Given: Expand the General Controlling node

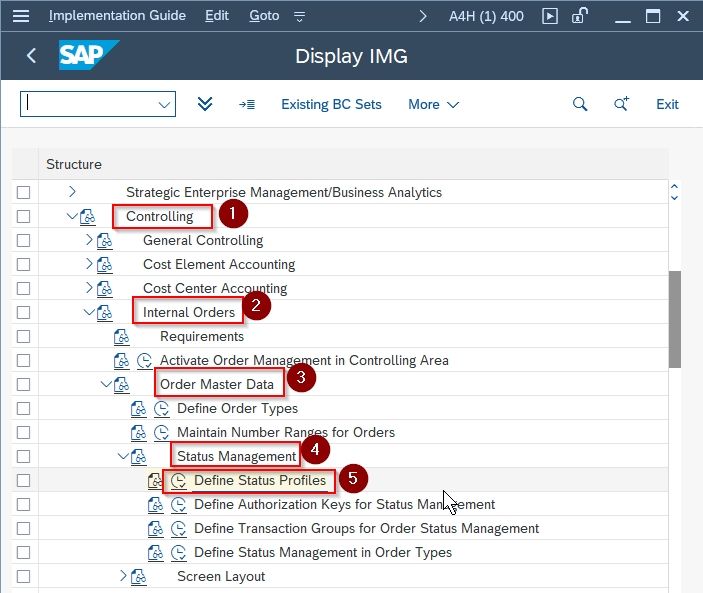Looking at the screenshot, I should point(89,240).
